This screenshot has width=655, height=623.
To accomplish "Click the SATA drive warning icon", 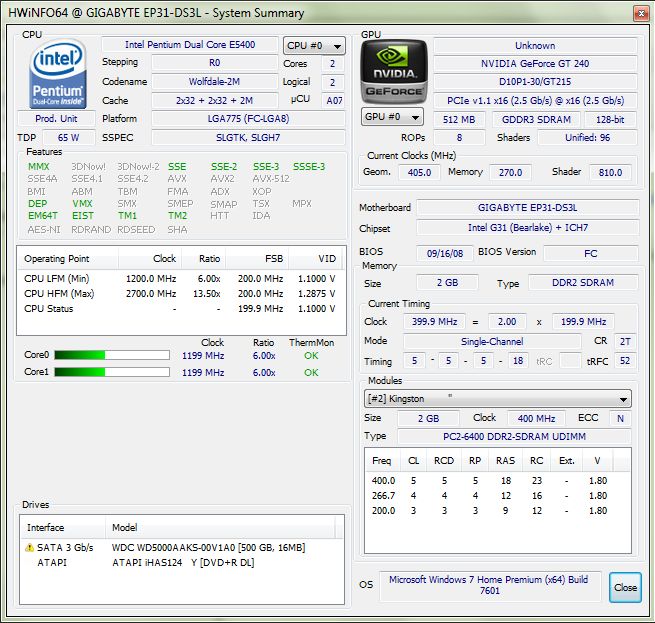I will [x=29, y=547].
